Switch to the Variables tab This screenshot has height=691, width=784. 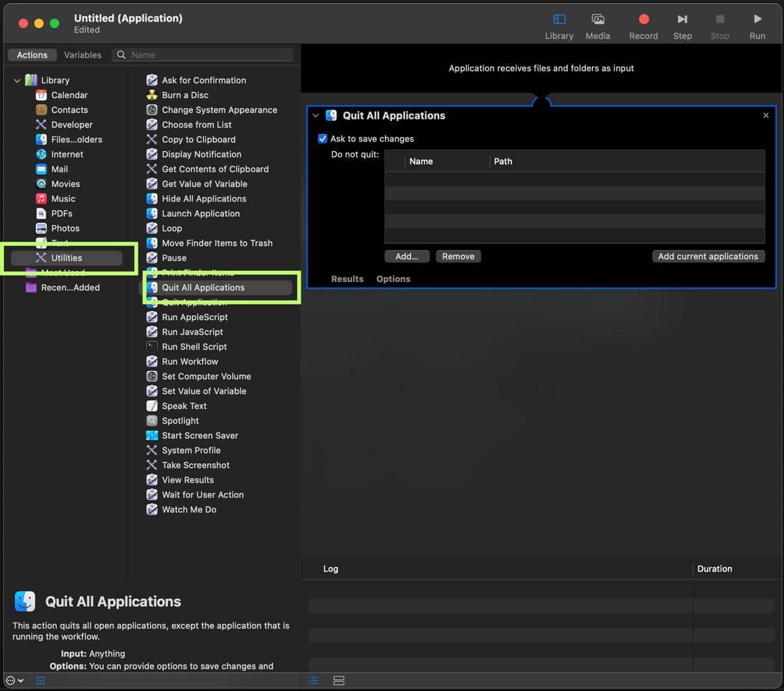click(x=82, y=55)
